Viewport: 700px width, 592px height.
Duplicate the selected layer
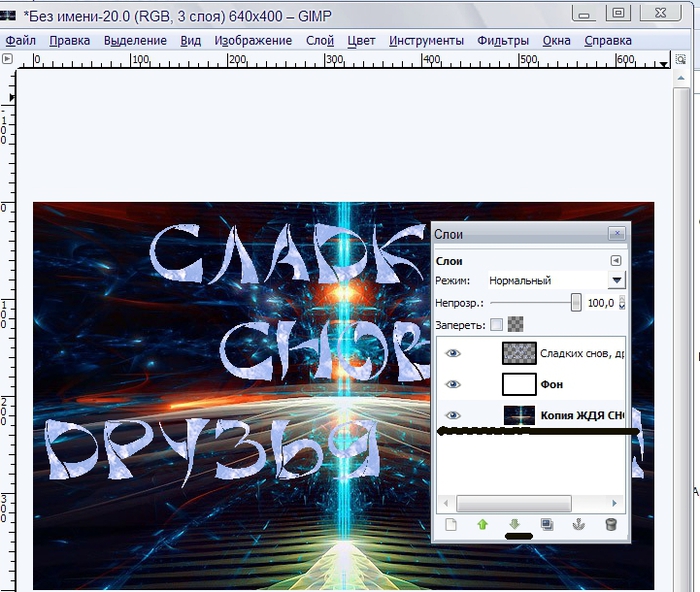pos(547,524)
